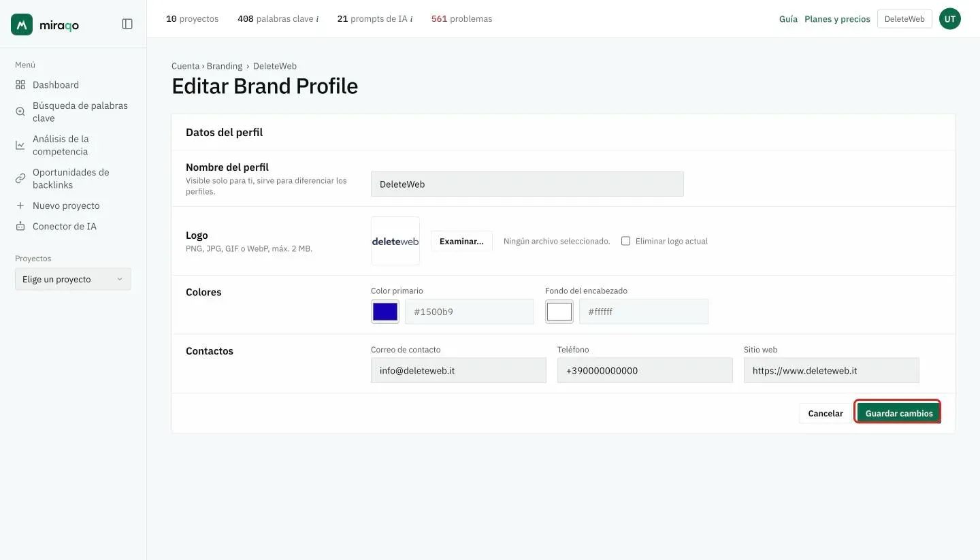This screenshot has width=980, height=560.
Task: Collapse the sidebar with panel icon
Action: click(127, 24)
